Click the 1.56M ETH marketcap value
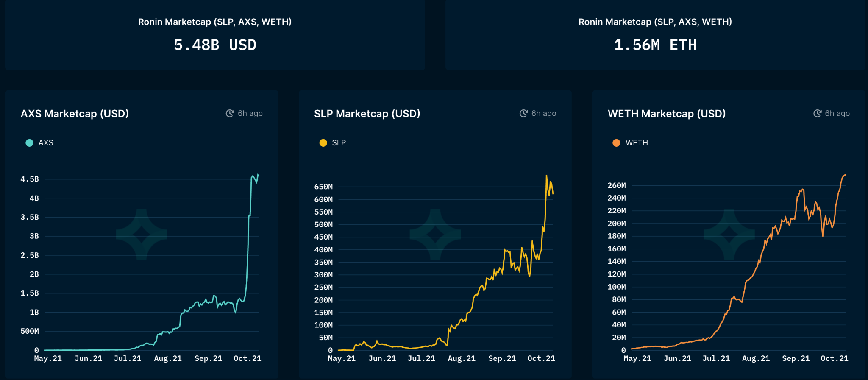 coord(655,45)
